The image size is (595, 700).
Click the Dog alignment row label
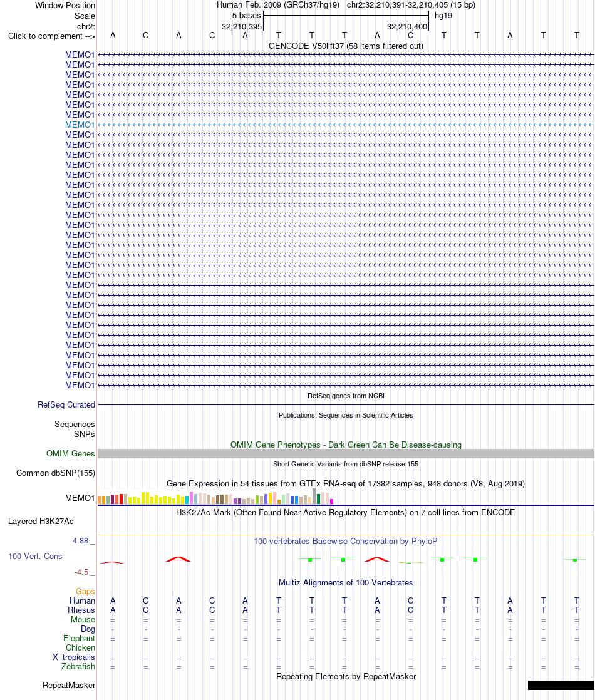88,629
